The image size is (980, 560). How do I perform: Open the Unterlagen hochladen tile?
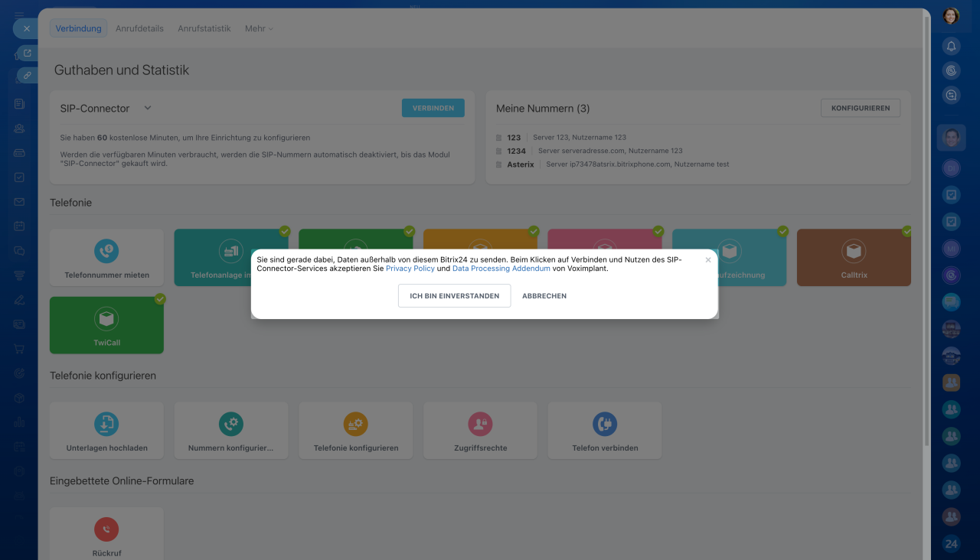point(106,431)
